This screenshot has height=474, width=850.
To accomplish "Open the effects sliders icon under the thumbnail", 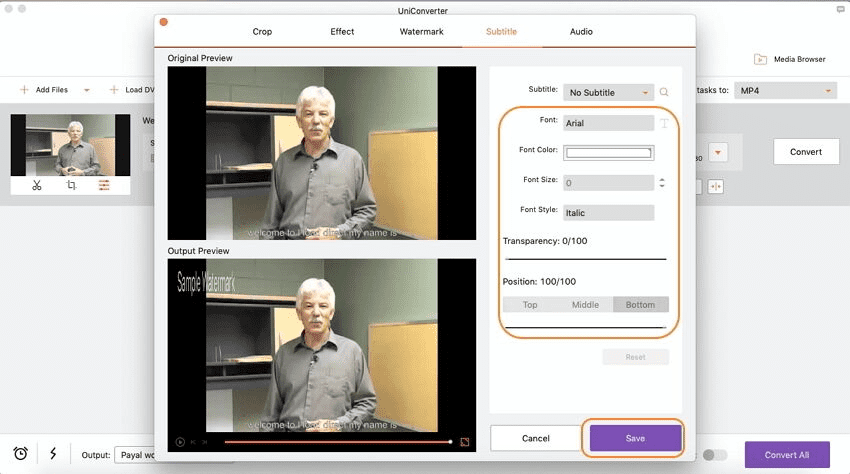I will [103, 185].
